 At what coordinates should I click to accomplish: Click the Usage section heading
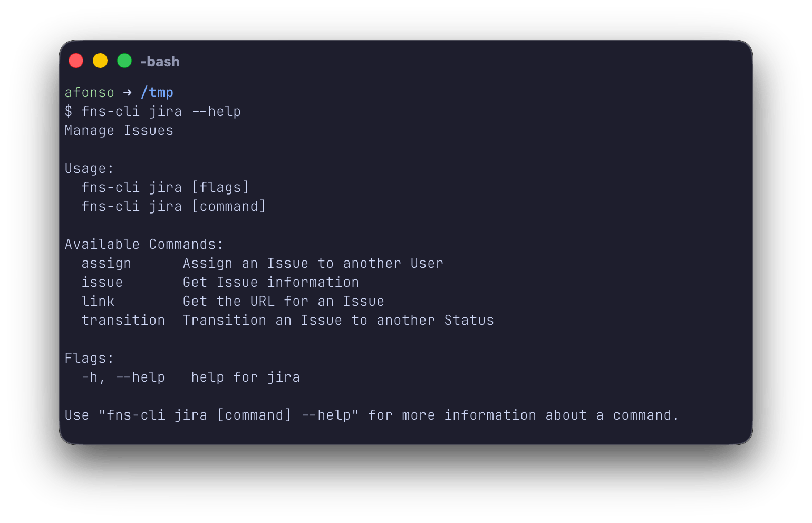(89, 168)
